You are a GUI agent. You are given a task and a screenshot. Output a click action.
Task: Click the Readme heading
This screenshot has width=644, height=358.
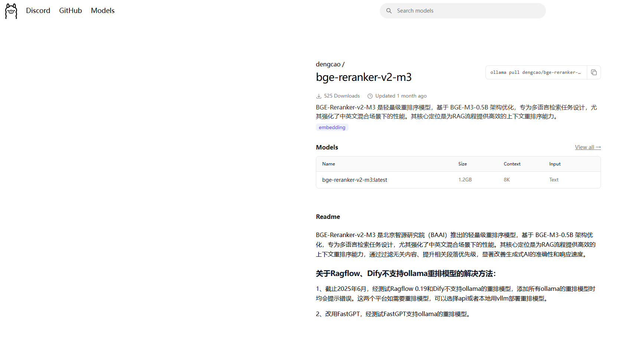(328, 217)
